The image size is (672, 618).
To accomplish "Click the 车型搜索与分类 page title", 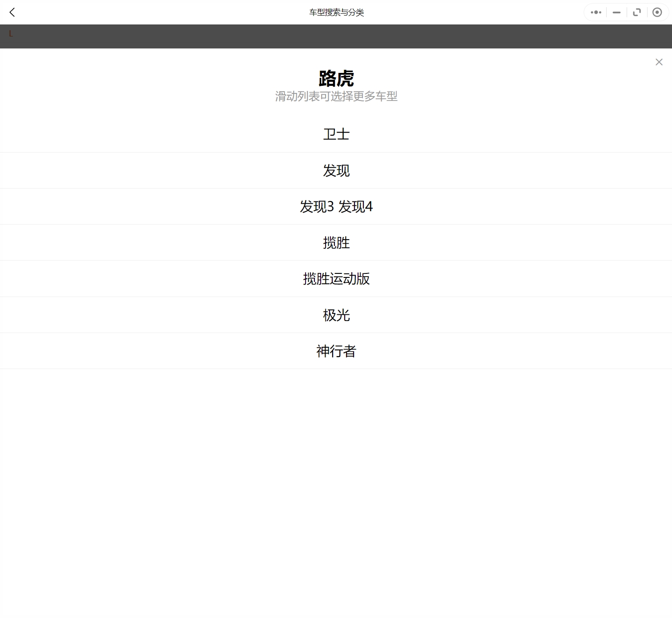I will point(337,12).
